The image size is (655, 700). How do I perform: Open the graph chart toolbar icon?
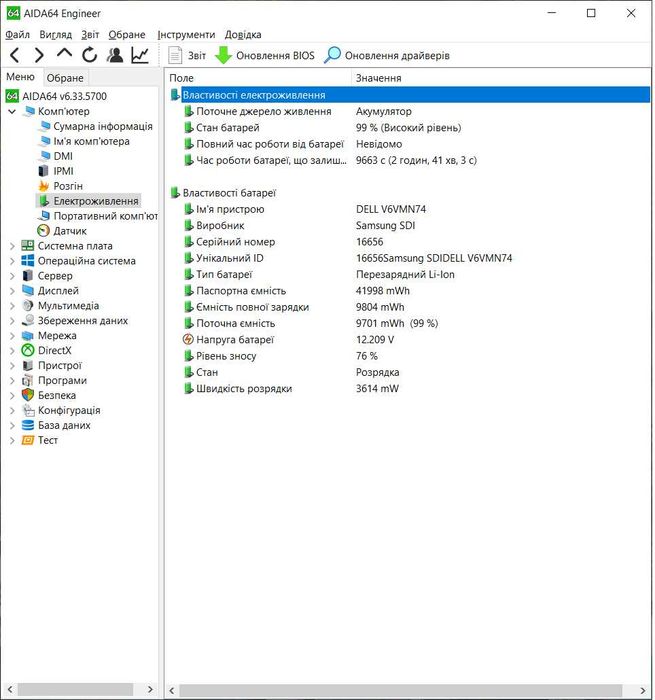click(x=140, y=55)
